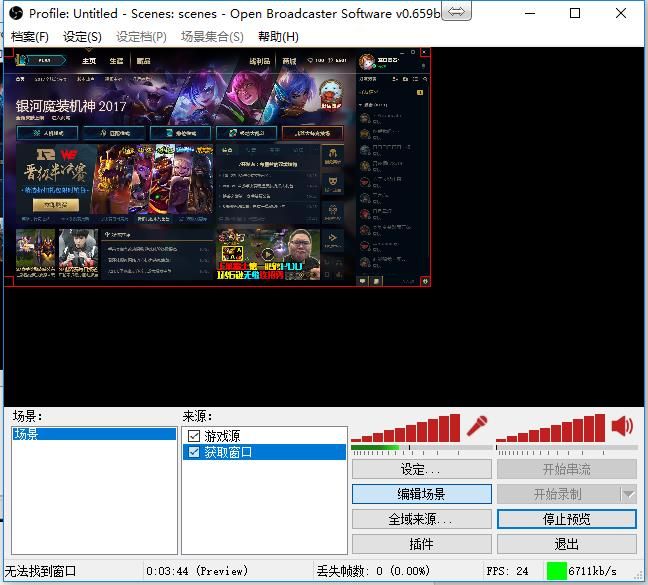Click the 开始录制 button
The height and width of the screenshot is (585, 648).
(x=558, y=494)
